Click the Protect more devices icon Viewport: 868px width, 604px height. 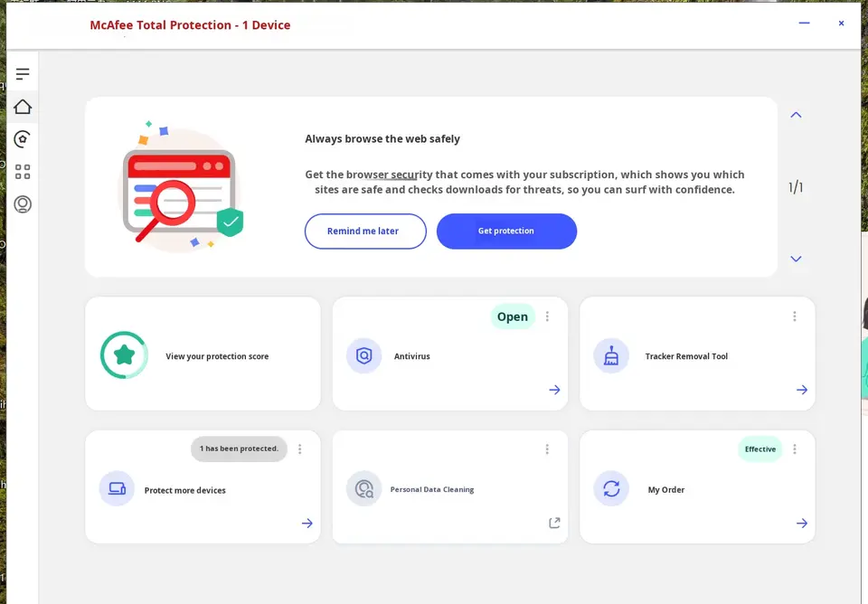(x=117, y=488)
